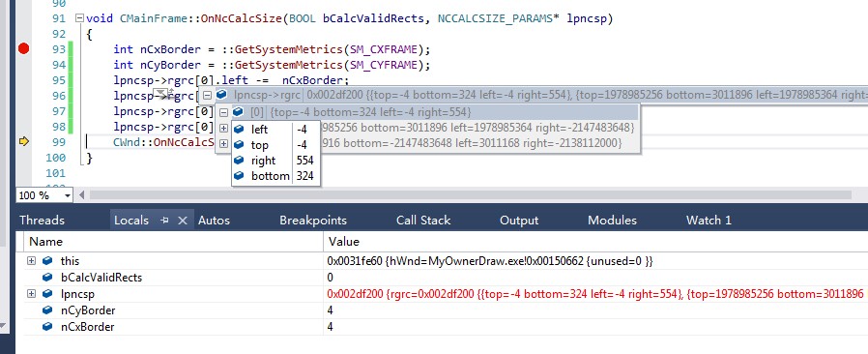Expand the second rgrc element in datatip

[x=224, y=128]
